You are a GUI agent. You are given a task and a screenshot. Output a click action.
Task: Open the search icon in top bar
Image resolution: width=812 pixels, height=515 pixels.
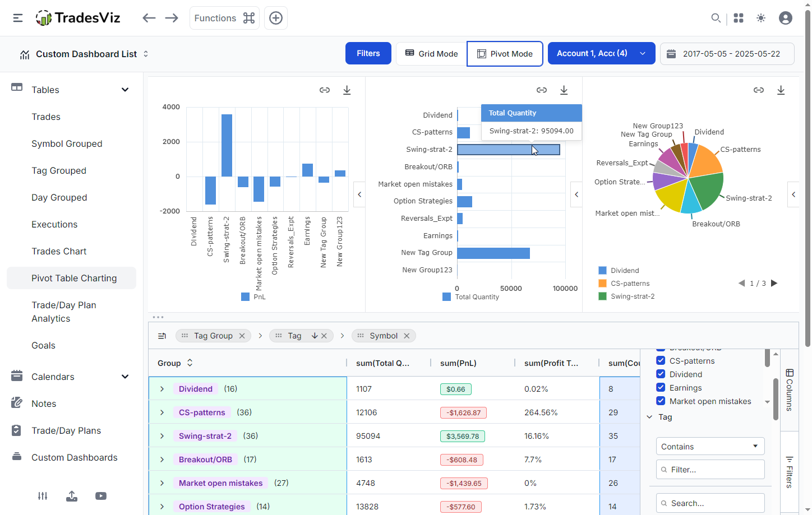(716, 18)
